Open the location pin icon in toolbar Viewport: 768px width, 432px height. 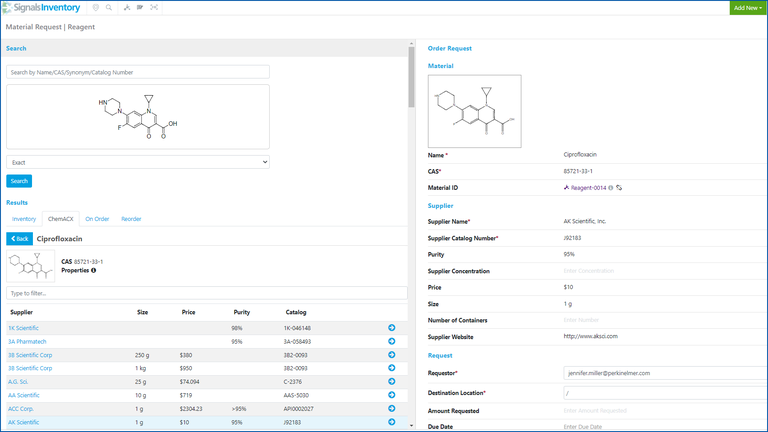coord(96,8)
